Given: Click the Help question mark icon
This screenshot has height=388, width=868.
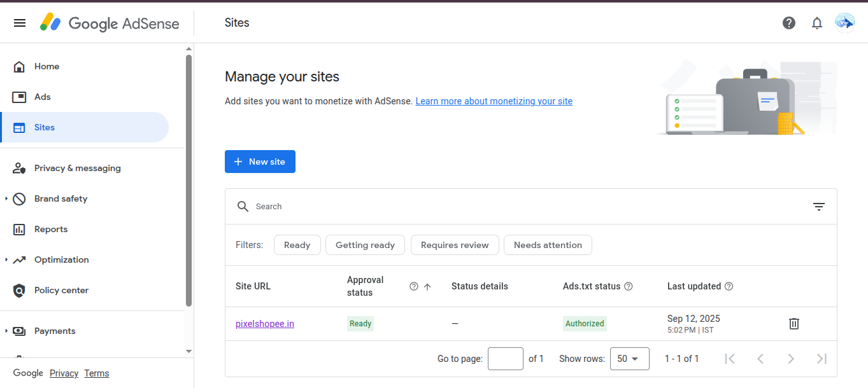Looking at the screenshot, I should pos(789,23).
